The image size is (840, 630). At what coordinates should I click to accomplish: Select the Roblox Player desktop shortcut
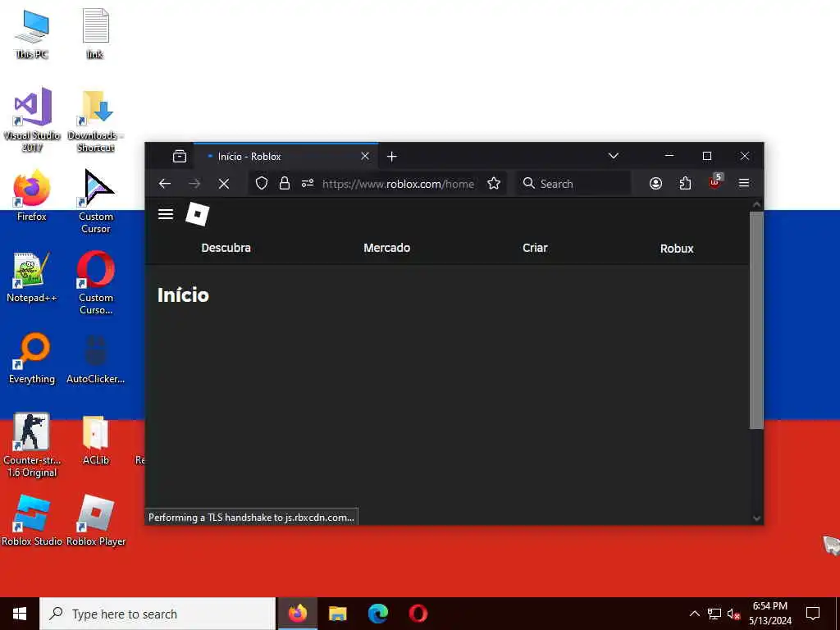coord(96,521)
